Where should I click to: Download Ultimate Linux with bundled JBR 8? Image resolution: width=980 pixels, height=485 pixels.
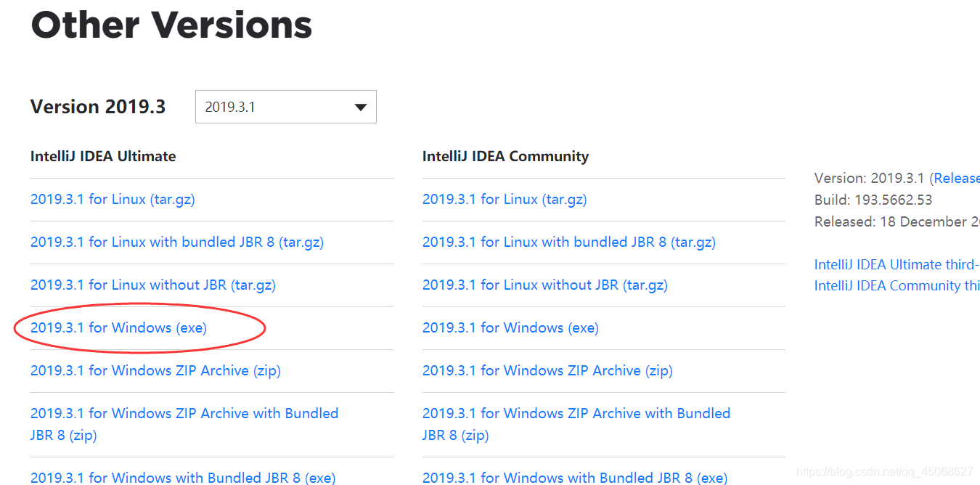[177, 242]
